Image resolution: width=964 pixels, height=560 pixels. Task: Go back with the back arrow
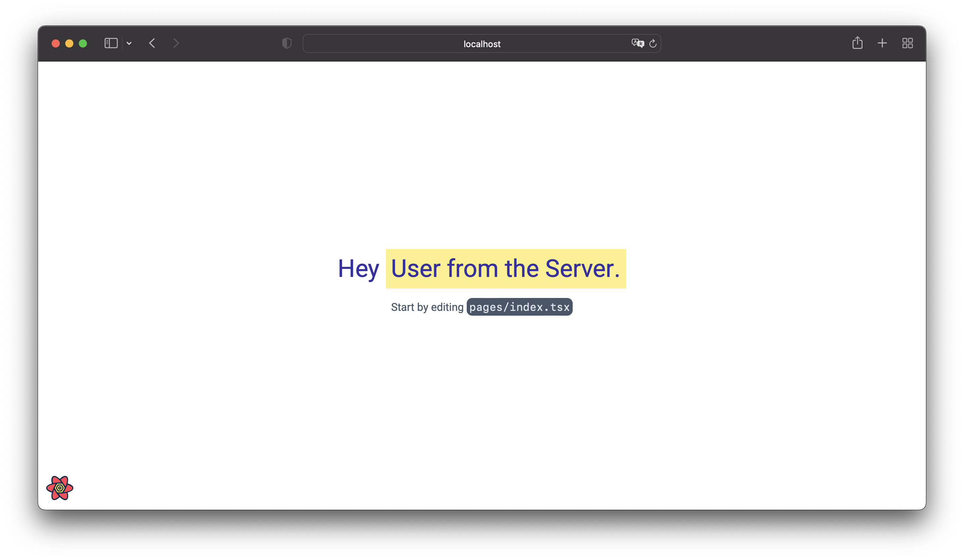coord(152,43)
